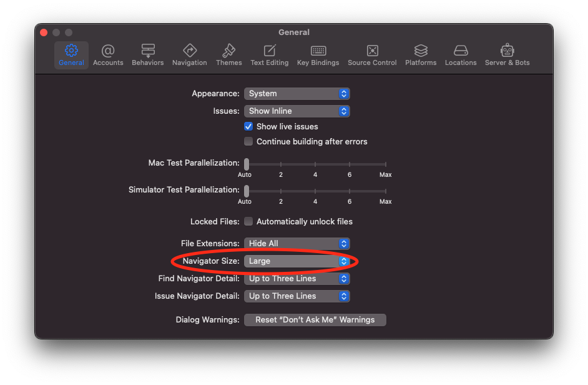
Task: Open the Accounts preferences pane
Action: point(108,55)
